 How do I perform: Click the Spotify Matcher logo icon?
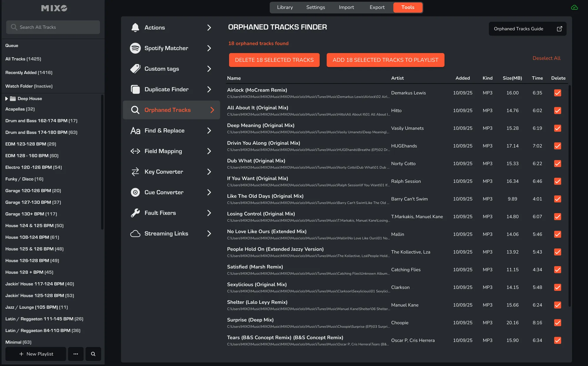135,48
